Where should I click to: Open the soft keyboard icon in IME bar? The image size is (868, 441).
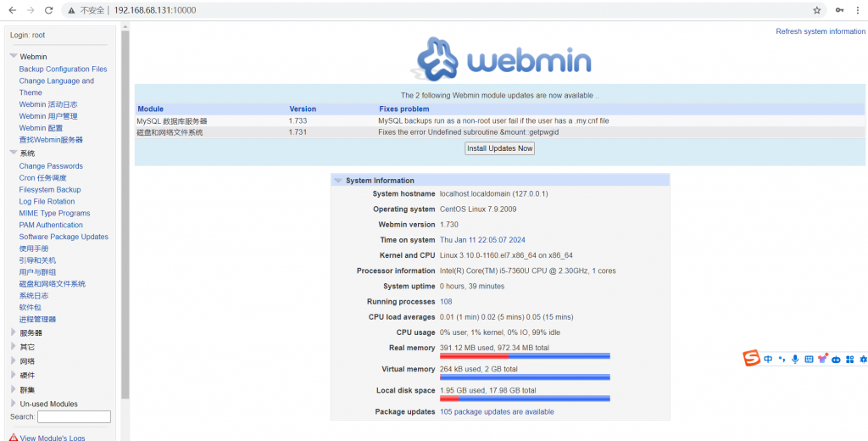tap(809, 360)
